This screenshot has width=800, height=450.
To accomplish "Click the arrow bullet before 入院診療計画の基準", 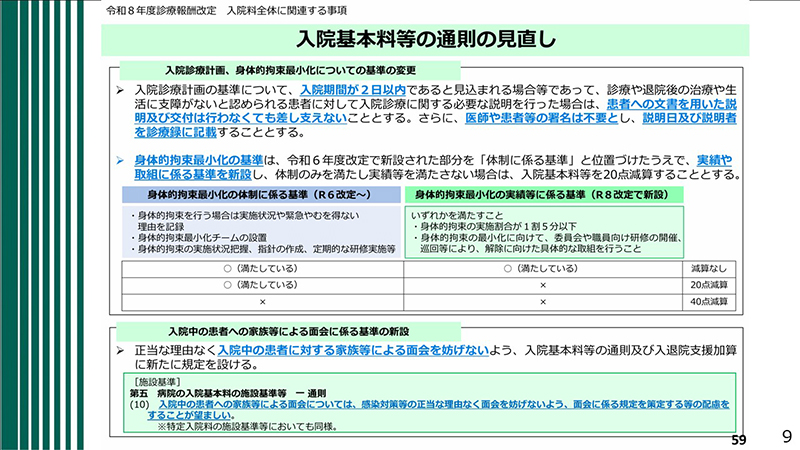I will pos(119,90).
